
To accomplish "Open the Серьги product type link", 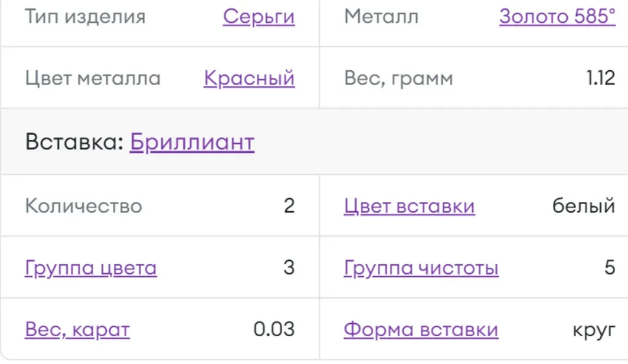I will tap(258, 17).
